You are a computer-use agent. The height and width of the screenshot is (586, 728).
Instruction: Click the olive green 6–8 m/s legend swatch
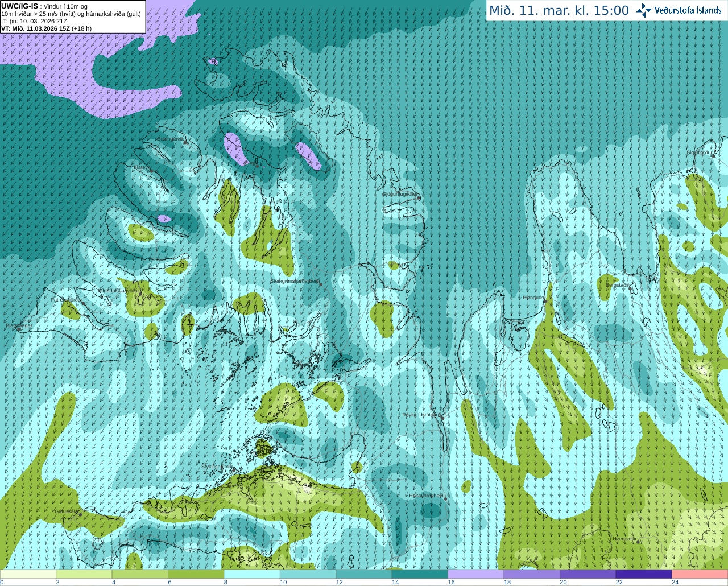tap(196, 574)
